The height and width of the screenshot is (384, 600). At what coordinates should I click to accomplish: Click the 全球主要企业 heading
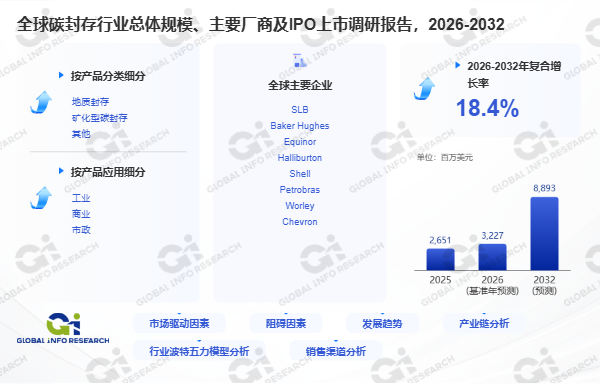coord(300,85)
